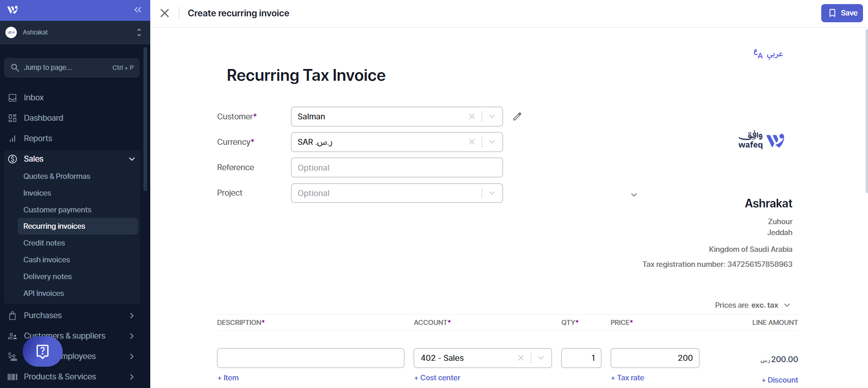Clear the SAR currency selection
The width and height of the screenshot is (868, 388).
(x=472, y=142)
